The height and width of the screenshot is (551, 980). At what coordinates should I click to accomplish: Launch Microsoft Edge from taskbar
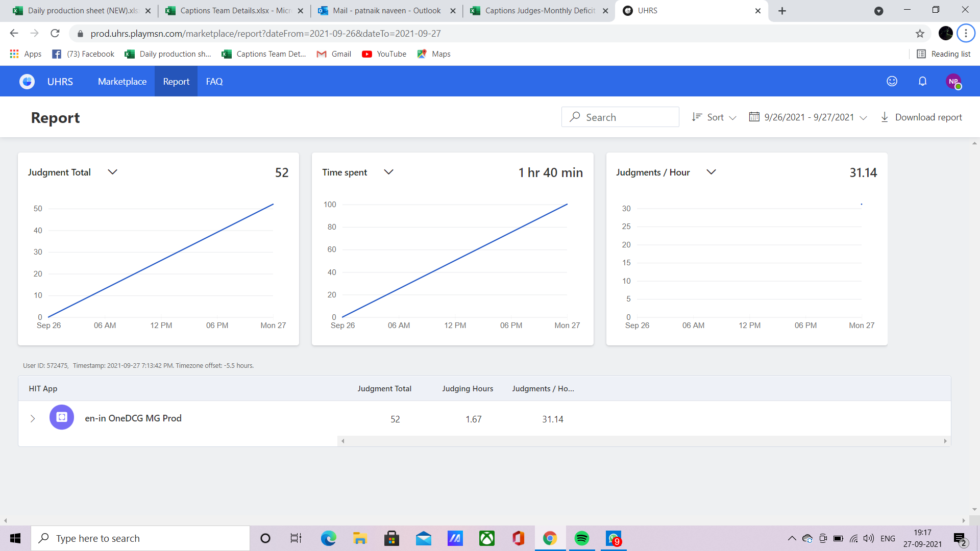pyautogui.click(x=328, y=538)
